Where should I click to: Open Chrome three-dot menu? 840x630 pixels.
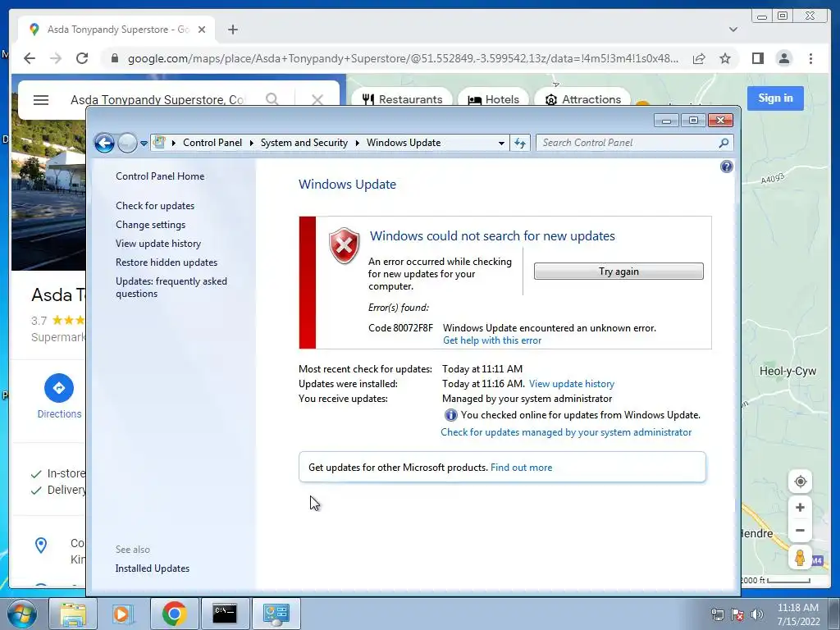pyautogui.click(x=810, y=58)
